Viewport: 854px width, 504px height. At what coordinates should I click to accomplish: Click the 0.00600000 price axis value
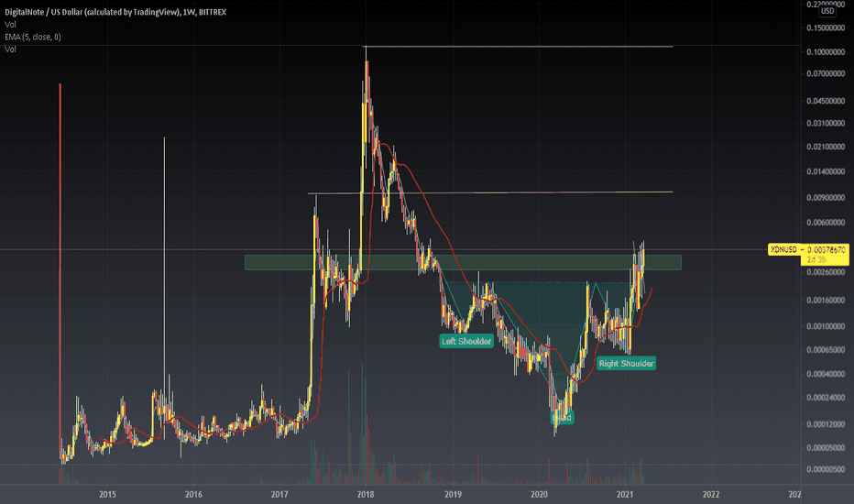pyautogui.click(x=826, y=223)
